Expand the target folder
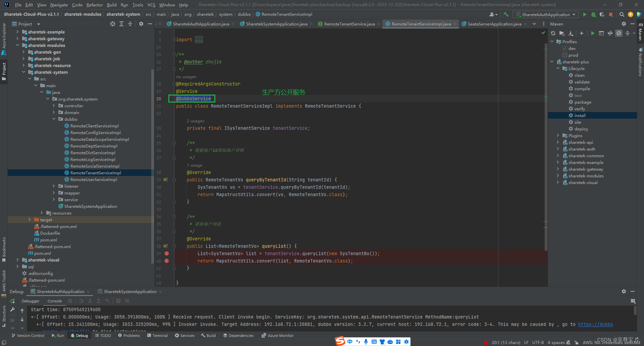 click(x=30, y=220)
